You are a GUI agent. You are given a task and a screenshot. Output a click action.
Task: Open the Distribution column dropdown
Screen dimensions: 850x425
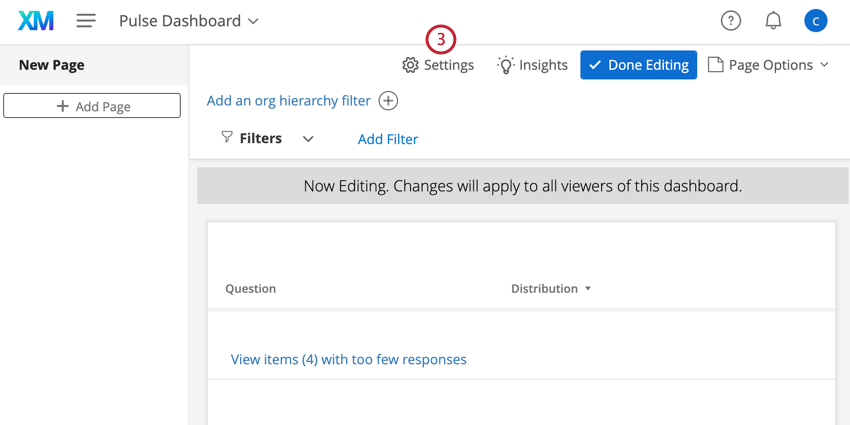click(588, 289)
